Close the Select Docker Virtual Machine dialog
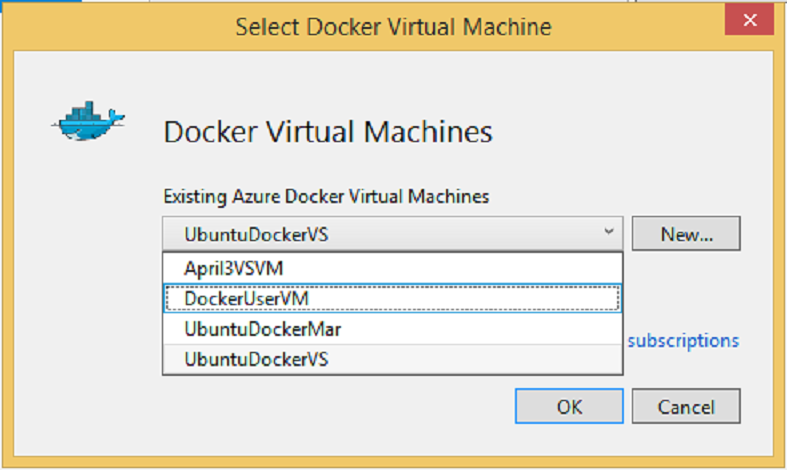The image size is (787, 470). click(749, 20)
